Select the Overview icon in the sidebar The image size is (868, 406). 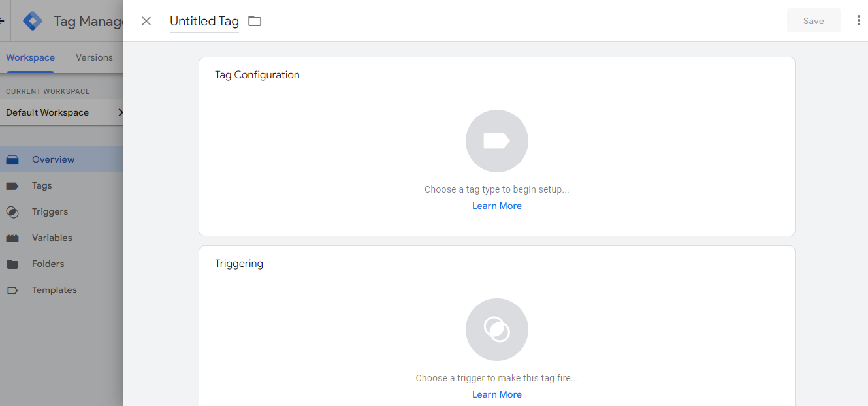point(12,160)
